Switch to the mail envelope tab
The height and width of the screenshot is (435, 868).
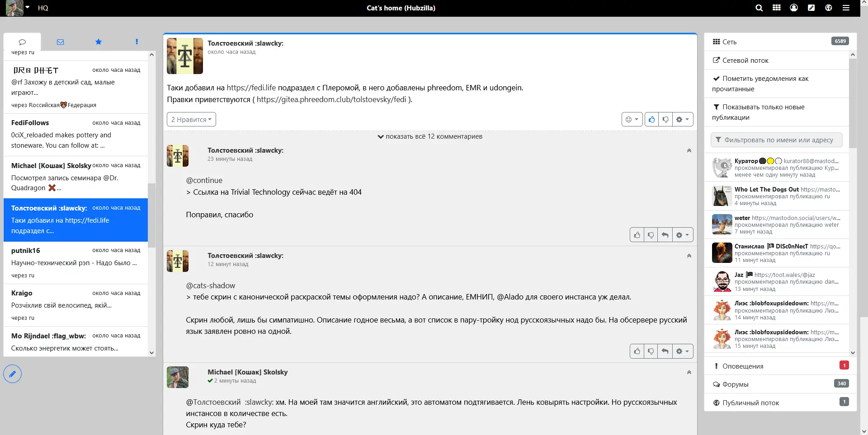click(x=60, y=42)
